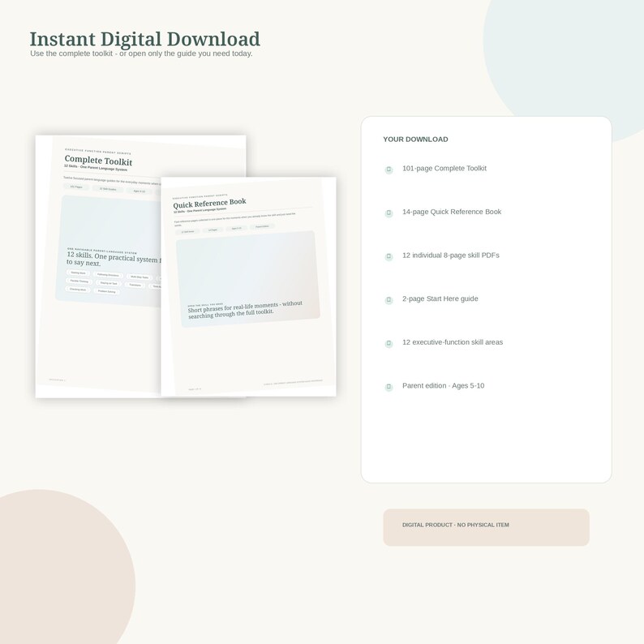Select the '12 executive-function skill areas' text

click(x=453, y=342)
